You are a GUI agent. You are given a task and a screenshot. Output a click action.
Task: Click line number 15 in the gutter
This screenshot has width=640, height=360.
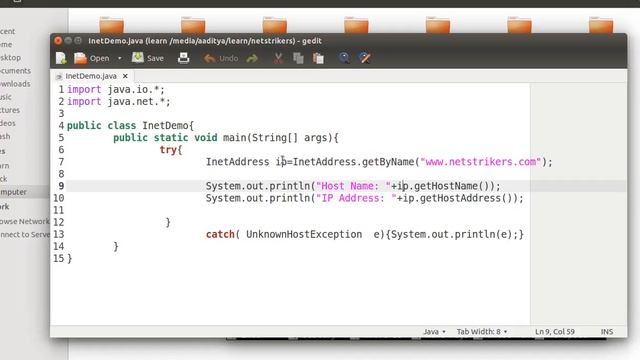tap(58, 258)
